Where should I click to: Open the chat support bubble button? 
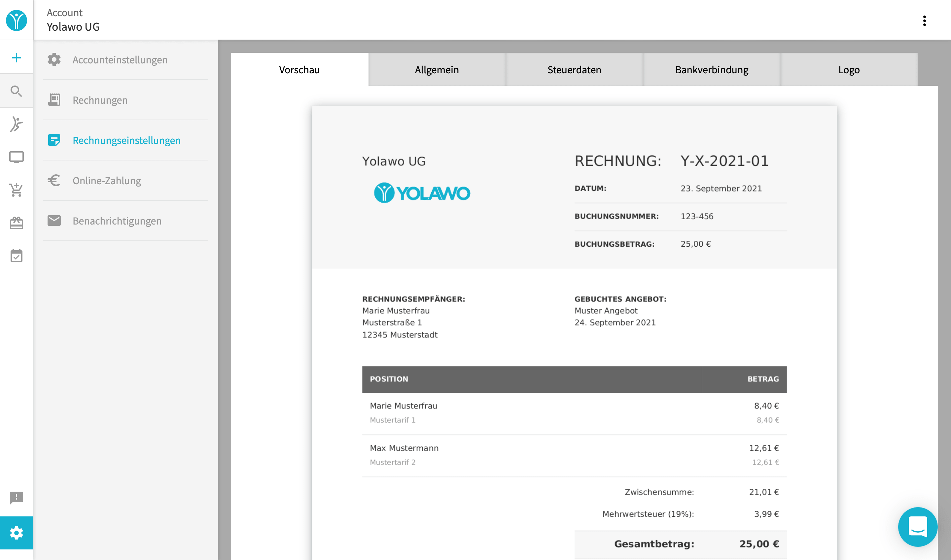(x=917, y=527)
